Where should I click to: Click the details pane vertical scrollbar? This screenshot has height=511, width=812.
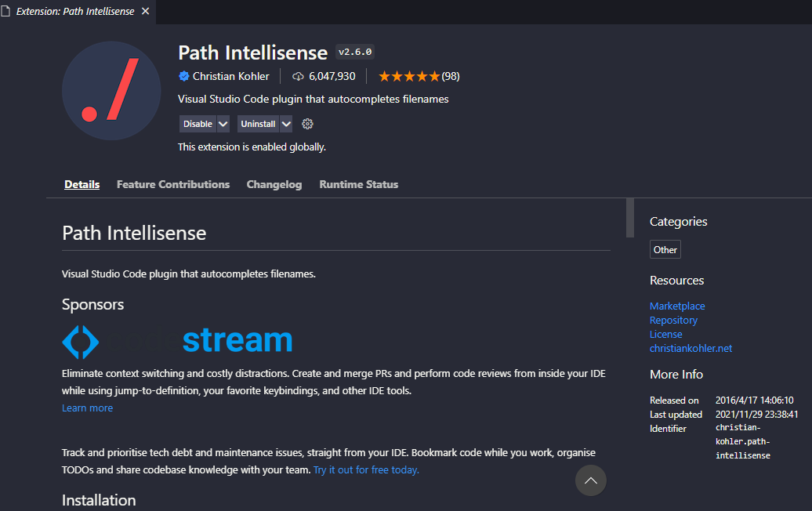coord(629,218)
